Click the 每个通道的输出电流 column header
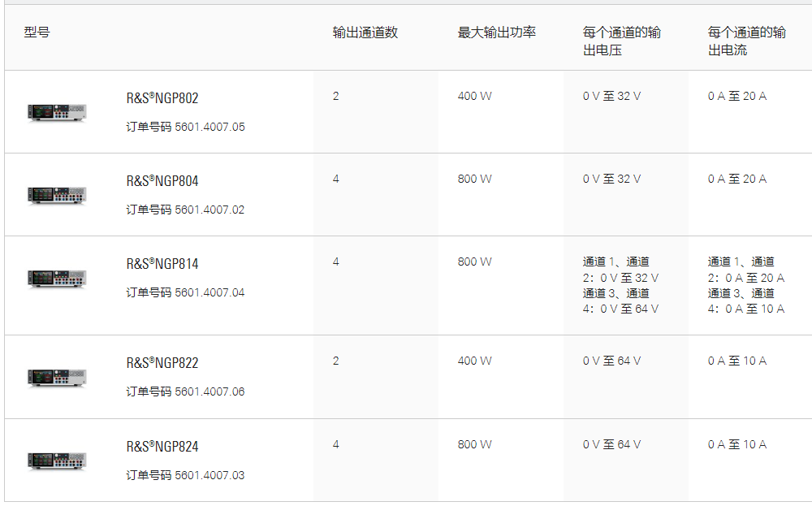Viewport: 812px width, 506px height. click(x=746, y=41)
